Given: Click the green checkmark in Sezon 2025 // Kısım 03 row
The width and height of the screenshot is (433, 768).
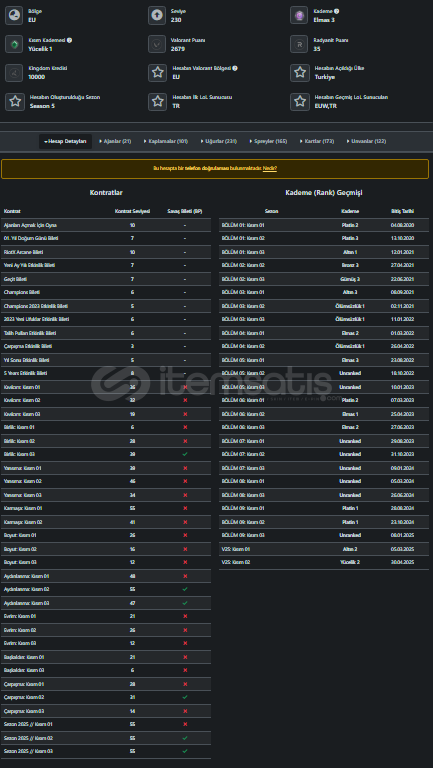Looking at the screenshot, I should 185,751.
